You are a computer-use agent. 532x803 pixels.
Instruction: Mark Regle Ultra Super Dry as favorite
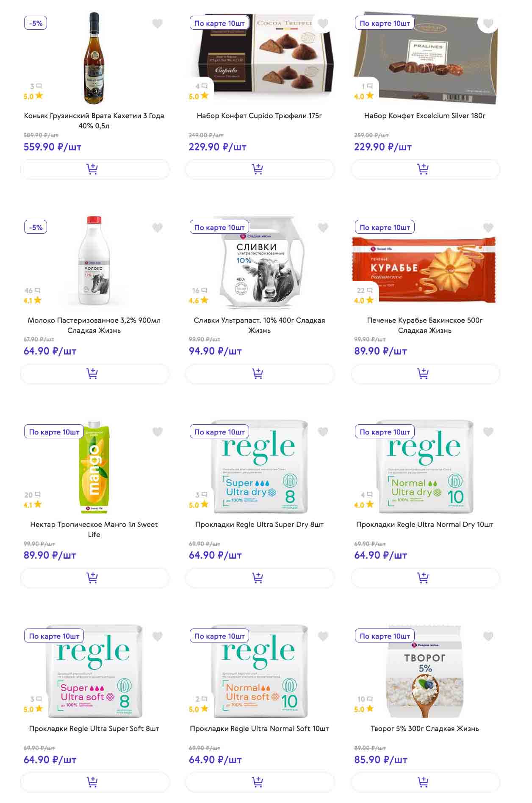[x=323, y=432]
